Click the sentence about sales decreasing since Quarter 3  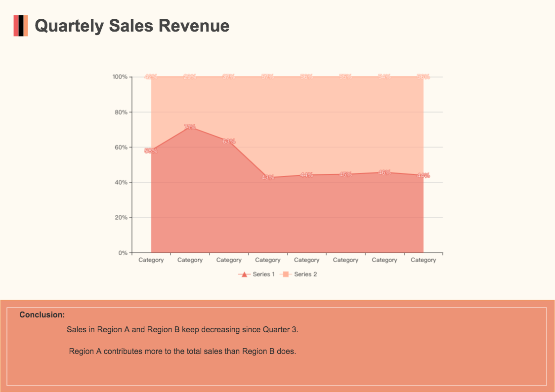[x=182, y=329]
